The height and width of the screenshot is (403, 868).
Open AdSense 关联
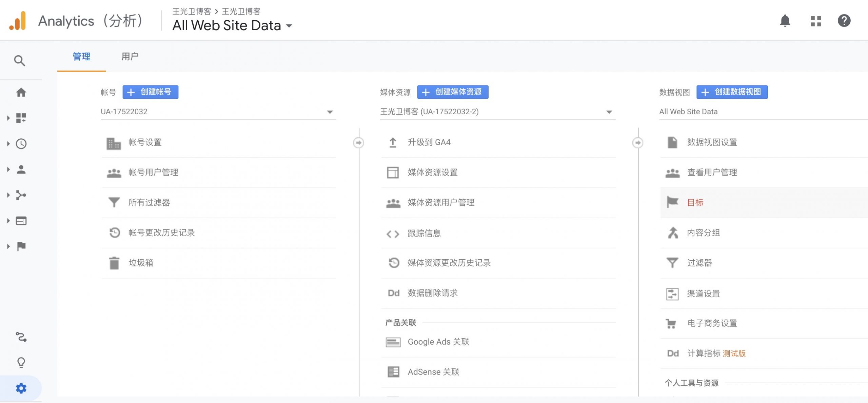[x=498, y=372]
